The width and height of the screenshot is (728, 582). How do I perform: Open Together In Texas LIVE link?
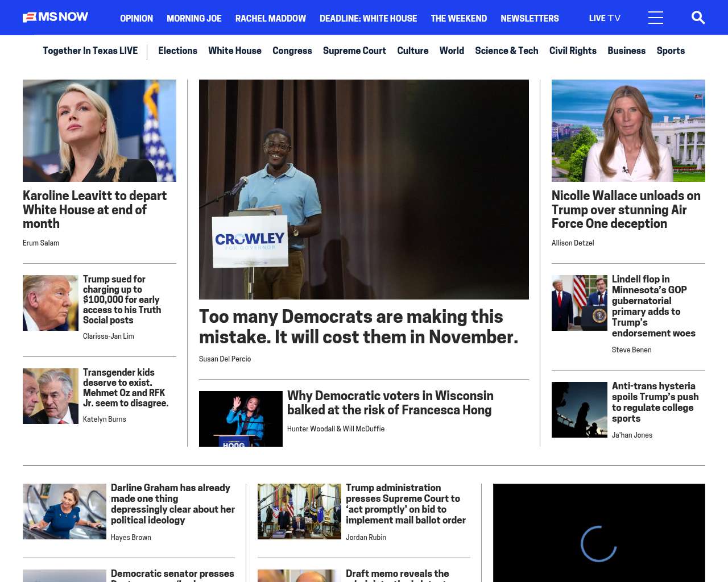coord(90,51)
